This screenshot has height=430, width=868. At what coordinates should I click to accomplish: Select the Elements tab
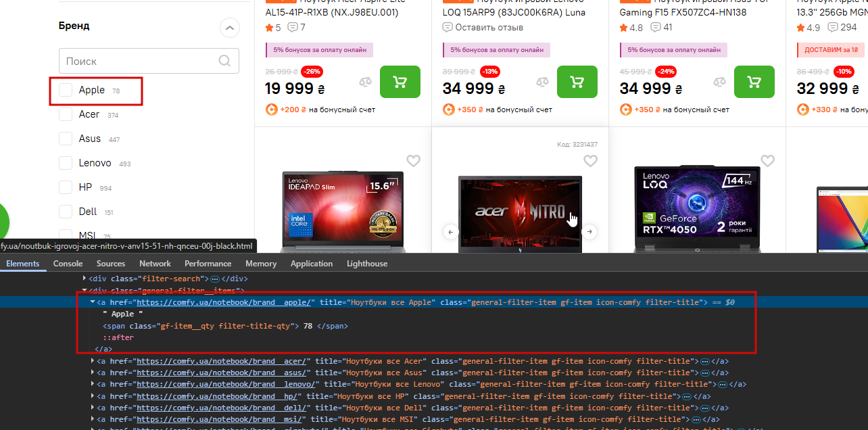pyautogui.click(x=23, y=264)
